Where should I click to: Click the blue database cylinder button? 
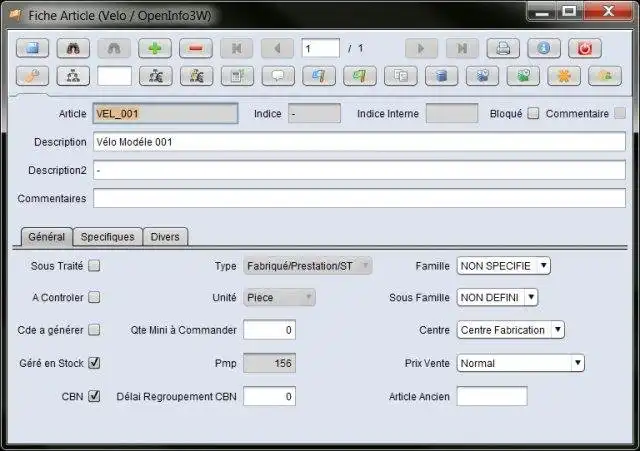pyautogui.click(x=442, y=76)
